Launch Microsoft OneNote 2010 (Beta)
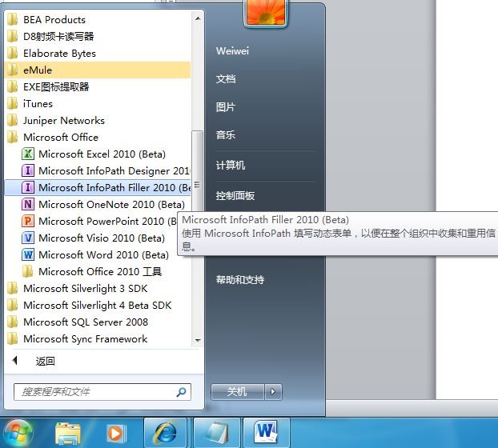 coord(98,204)
